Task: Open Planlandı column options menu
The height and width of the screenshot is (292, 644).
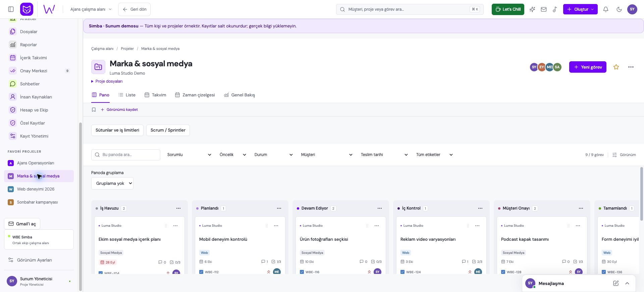Action: click(x=279, y=208)
